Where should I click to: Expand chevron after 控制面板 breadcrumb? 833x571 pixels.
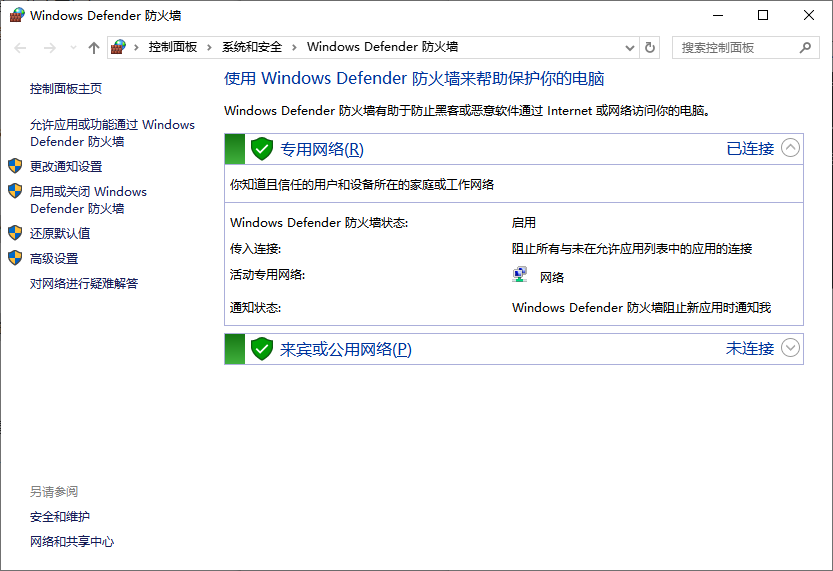[209, 47]
